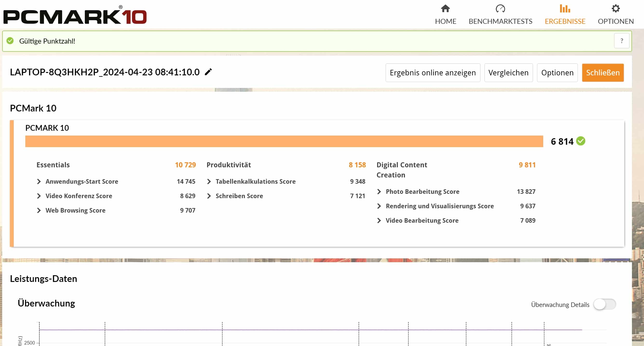Open Benchmarktests via gauge icon
This screenshot has width=644, height=346.
500,9
